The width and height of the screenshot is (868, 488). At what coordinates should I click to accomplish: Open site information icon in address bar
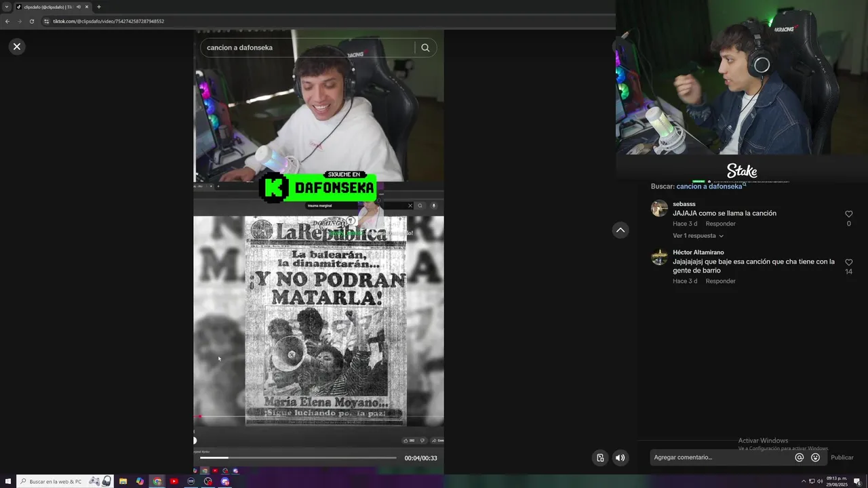point(47,21)
